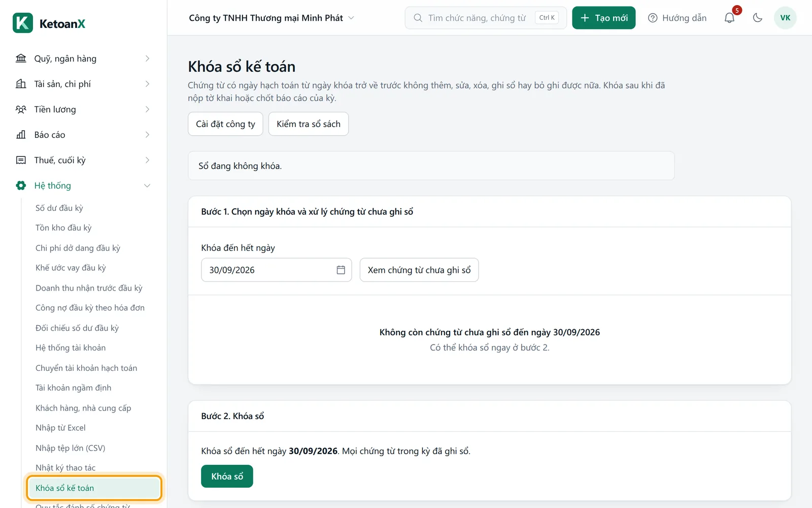Open Chi phí dở dang đầu kỳ
This screenshot has height=508, width=812.
click(x=78, y=248)
